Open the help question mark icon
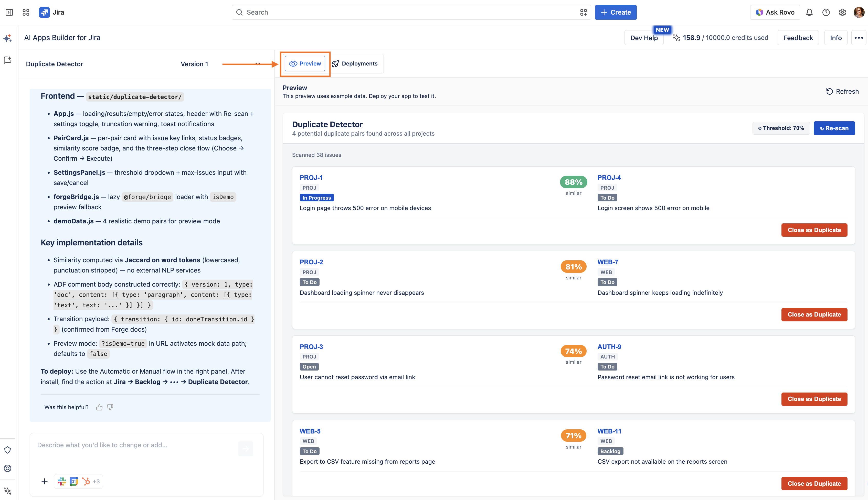 [826, 12]
